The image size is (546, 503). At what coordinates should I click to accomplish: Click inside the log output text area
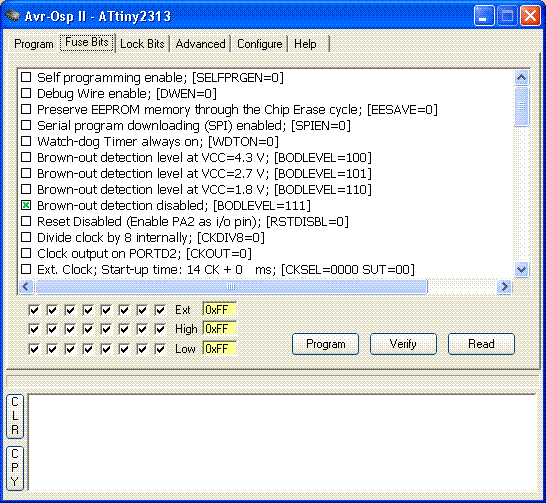282,442
